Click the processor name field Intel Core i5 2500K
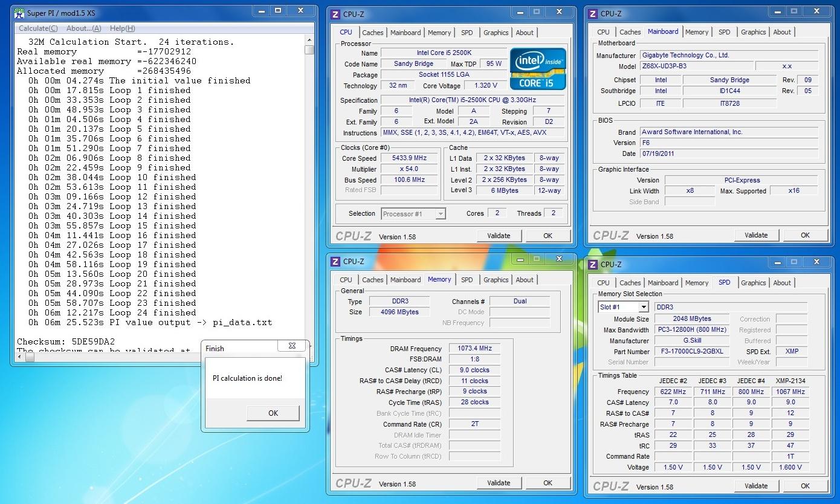Screen dimensions: 840x504 444,53
